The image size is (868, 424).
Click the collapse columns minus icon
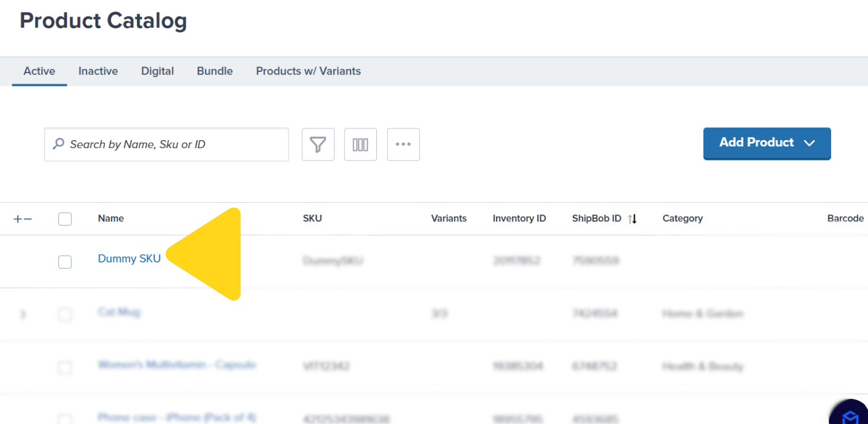[28, 218]
